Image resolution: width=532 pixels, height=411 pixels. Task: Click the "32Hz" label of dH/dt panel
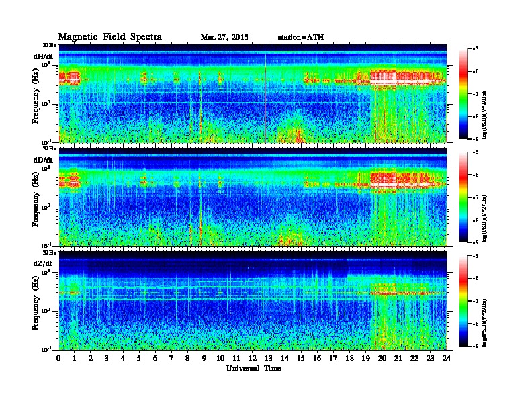pyautogui.click(x=50, y=45)
